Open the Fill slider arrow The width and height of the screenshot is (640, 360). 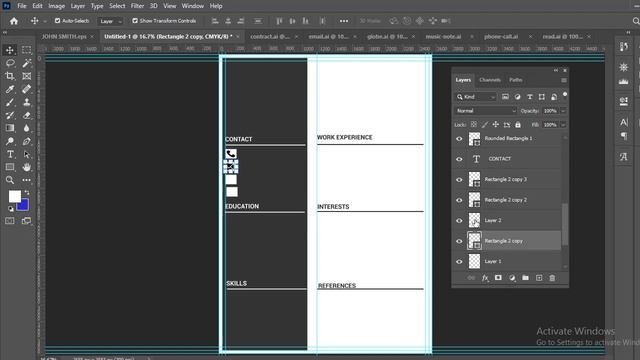pyautogui.click(x=563, y=124)
